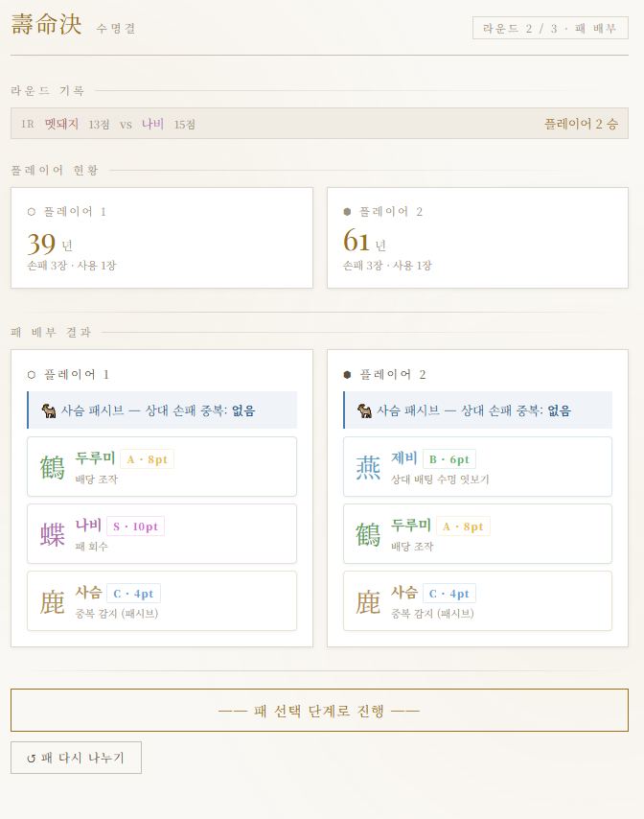Click the 鹿 glyph on Player 2's deer card
The height and width of the screenshot is (819, 644).
[x=368, y=601]
